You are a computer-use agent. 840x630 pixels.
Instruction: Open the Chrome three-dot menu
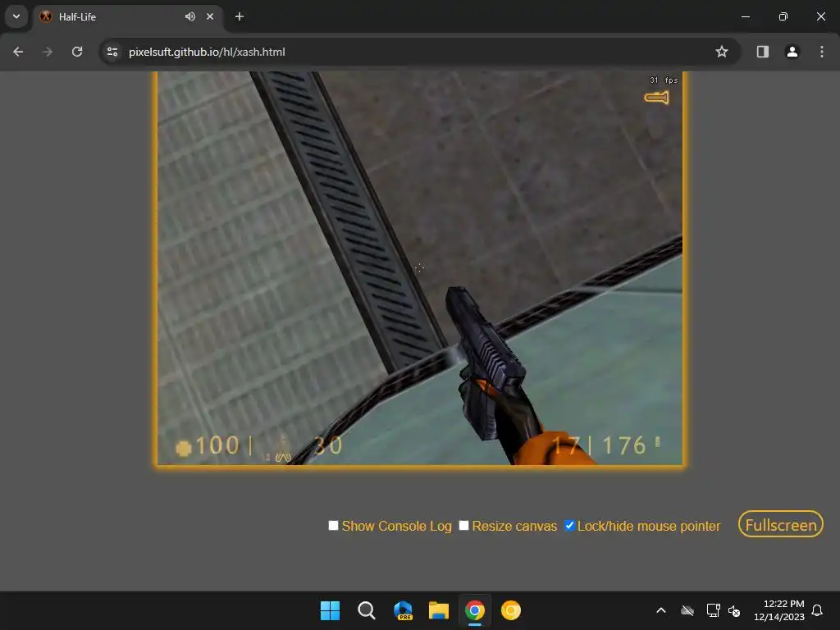click(821, 52)
